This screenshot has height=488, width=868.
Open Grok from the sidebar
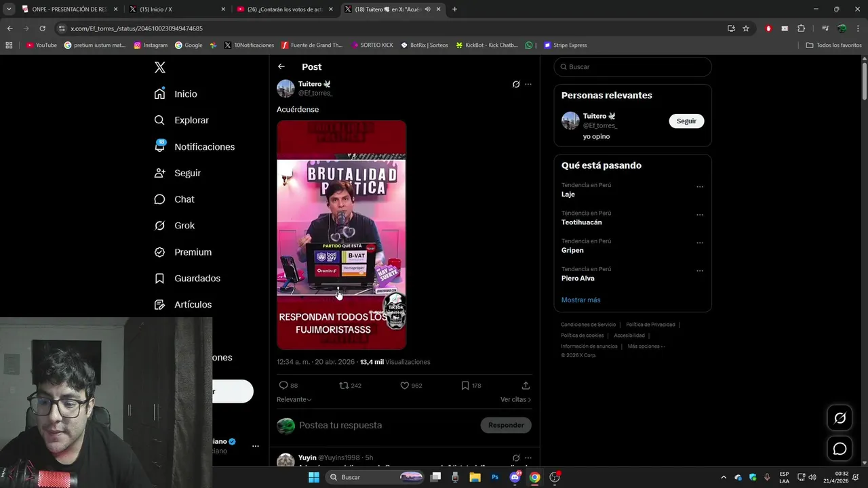[x=174, y=226]
